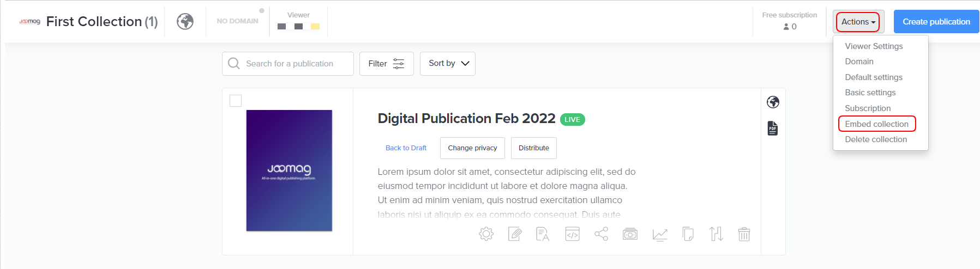The image size is (980, 269).
Task: Open the Filter options
Action: [x=386, y=64]
